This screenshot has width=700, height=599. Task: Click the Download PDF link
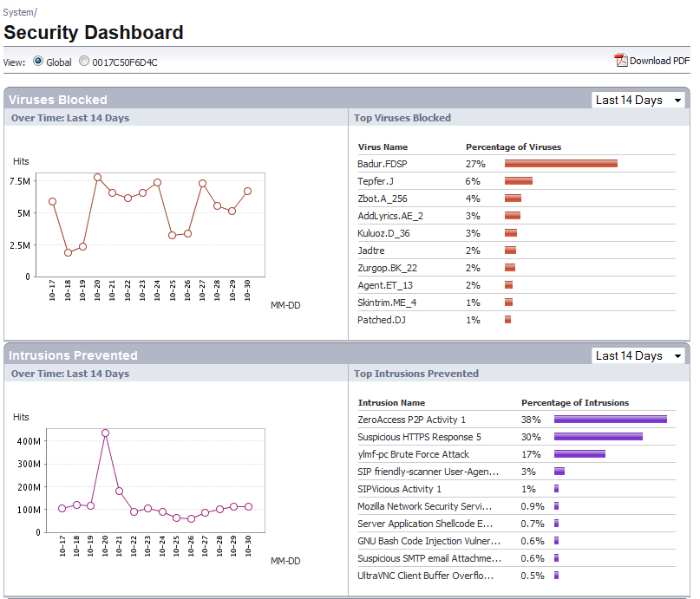pos(659,61)
